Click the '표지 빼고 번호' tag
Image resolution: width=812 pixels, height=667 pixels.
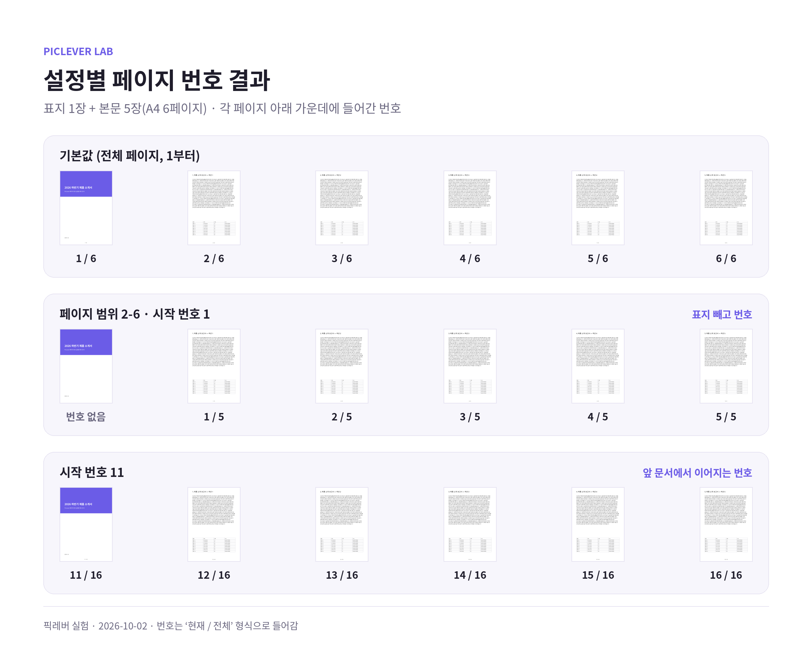coord(722,314)
